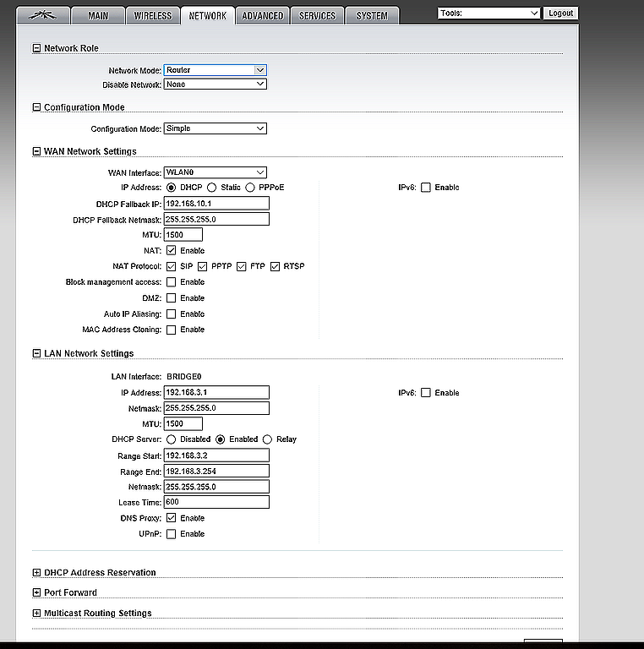The image size is (644, 649).
Task: Click the Lease Time input field
Action: click(216, 502)
